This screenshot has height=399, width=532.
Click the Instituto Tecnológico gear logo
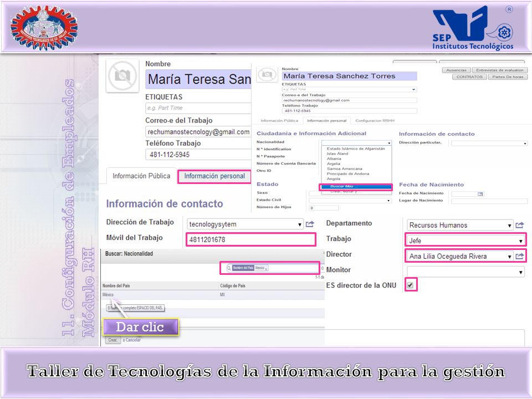click(x=44, y=28)
